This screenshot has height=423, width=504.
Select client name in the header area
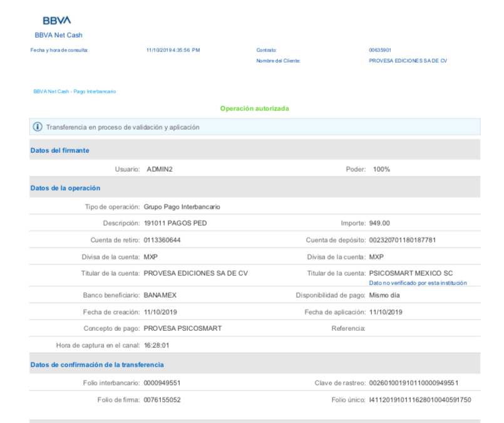(x=408, y=61)
